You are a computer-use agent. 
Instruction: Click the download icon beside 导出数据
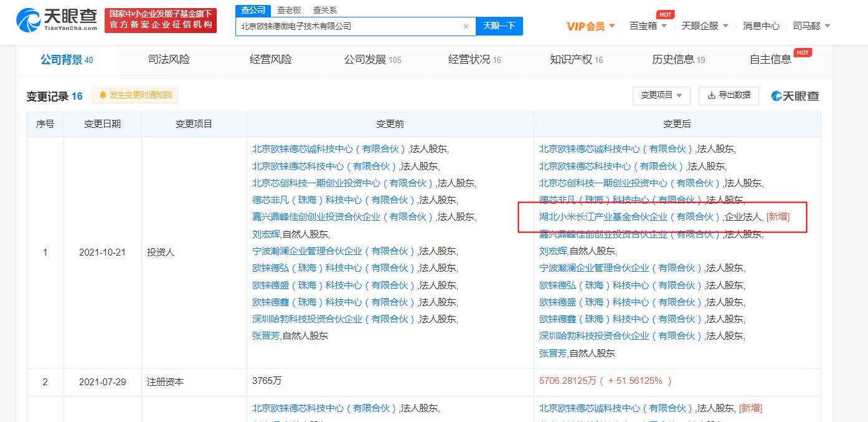711,95
